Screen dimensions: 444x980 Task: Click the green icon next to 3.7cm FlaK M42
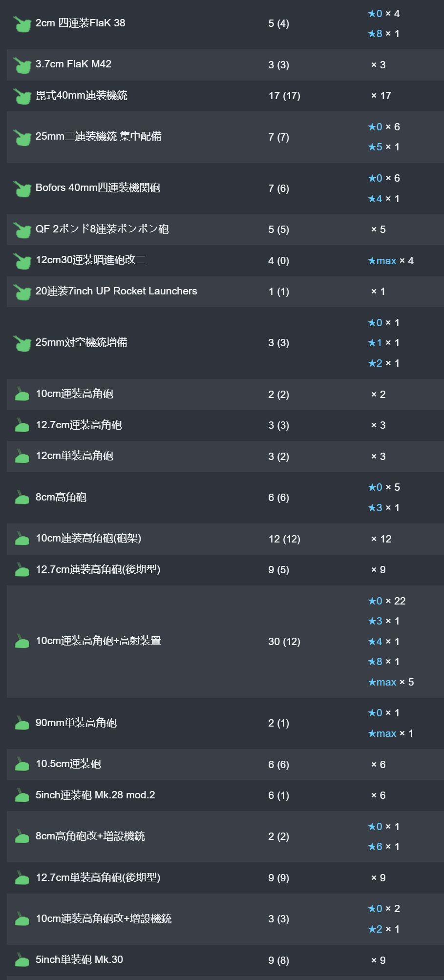[x=22, y=64]
